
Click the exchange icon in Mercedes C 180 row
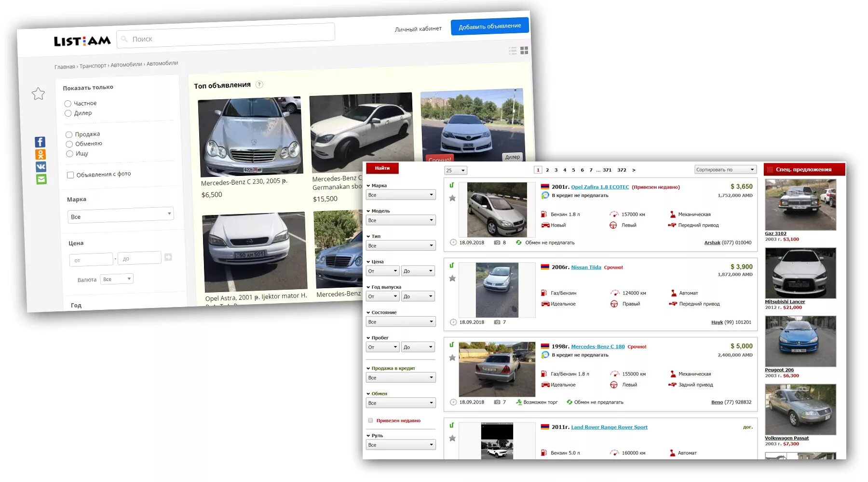570,402
